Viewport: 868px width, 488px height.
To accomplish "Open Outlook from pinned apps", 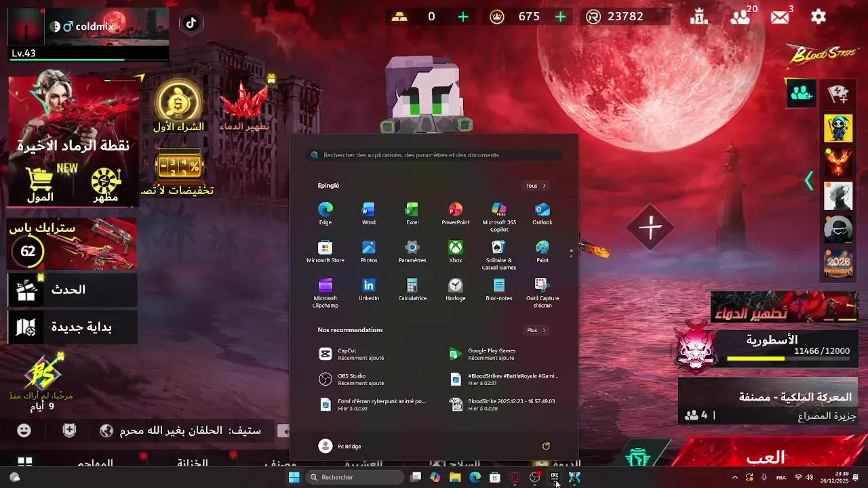I will pyautogui.click(x=542, y=213).
